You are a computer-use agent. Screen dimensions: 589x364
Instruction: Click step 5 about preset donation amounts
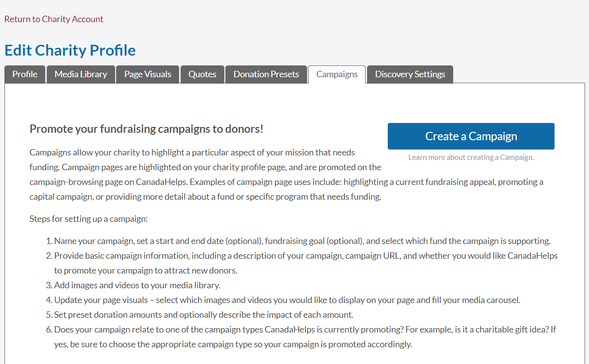[x=204, y=315]
